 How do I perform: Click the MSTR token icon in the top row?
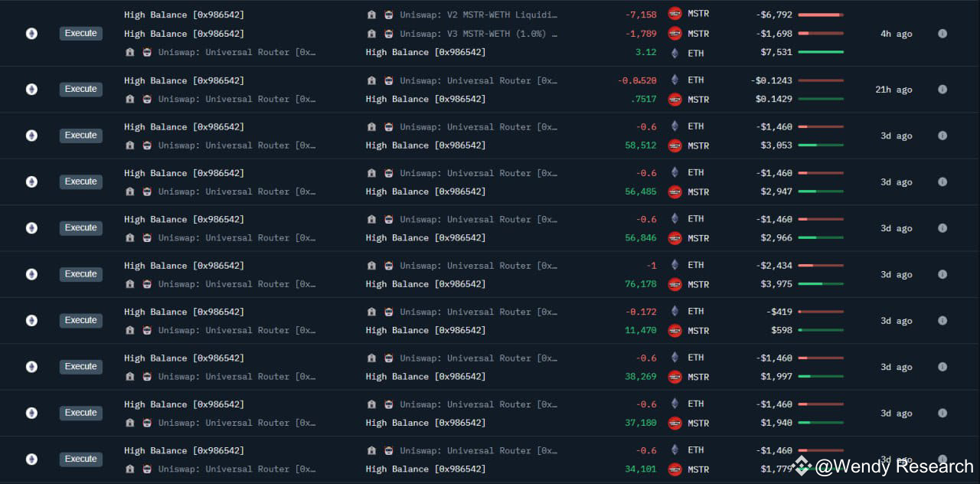(x=674, y=13)
